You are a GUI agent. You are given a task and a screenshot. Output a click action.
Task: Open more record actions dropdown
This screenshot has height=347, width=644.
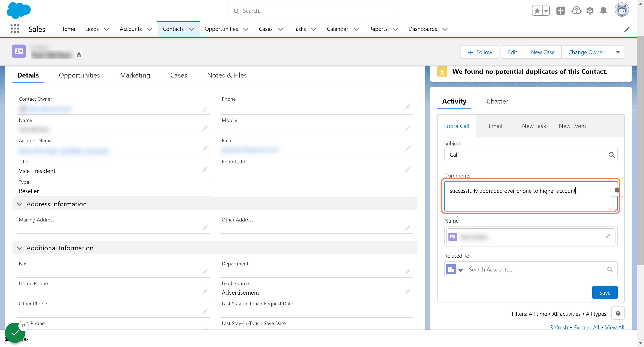coord(618,52)
